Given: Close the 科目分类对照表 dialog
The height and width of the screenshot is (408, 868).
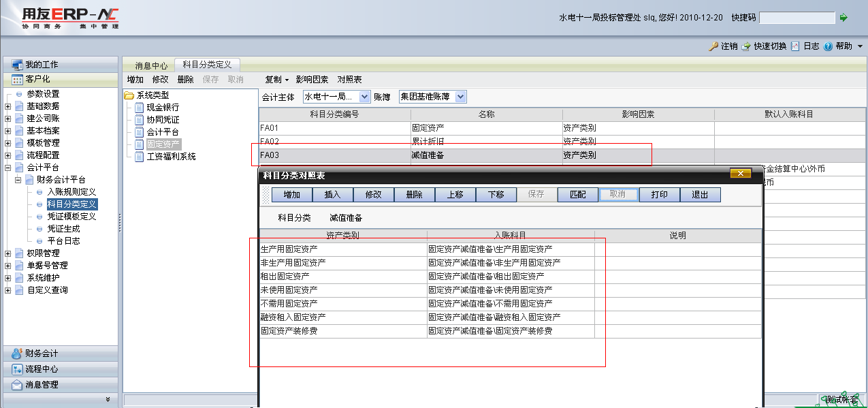Looking at the screenshot, I should pos(740,174).
